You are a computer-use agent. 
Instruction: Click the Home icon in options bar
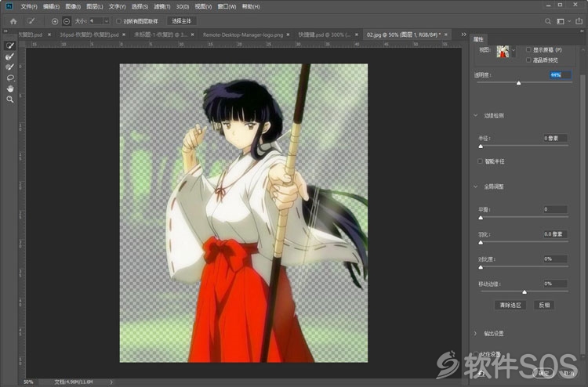(13, 21)
